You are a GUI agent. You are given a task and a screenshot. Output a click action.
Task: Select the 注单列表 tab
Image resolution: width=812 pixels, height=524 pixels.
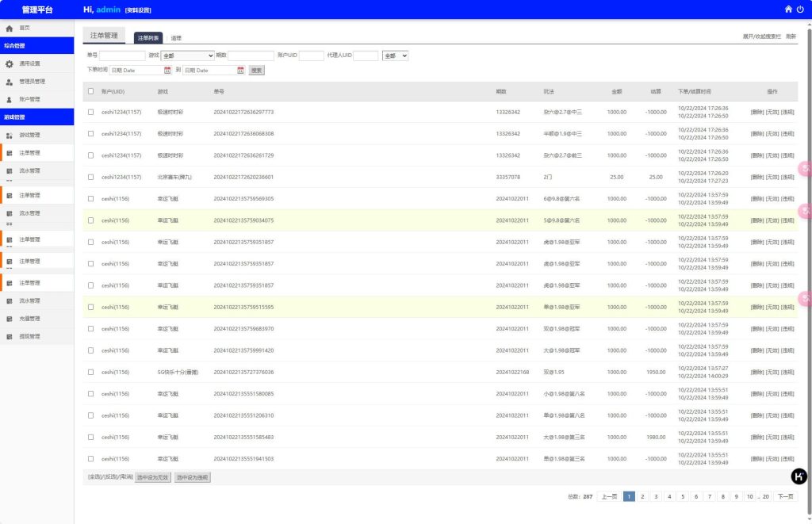pyautogui.click(x=148, y=38)
